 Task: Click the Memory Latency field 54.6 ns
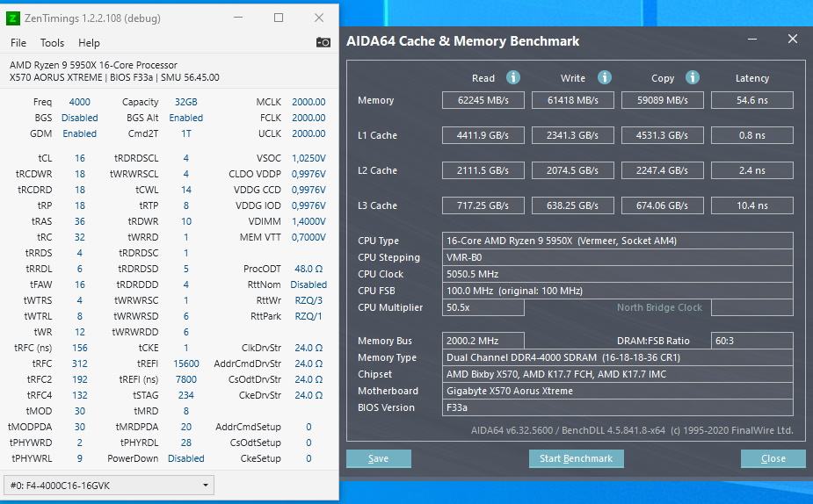point(752,100)
